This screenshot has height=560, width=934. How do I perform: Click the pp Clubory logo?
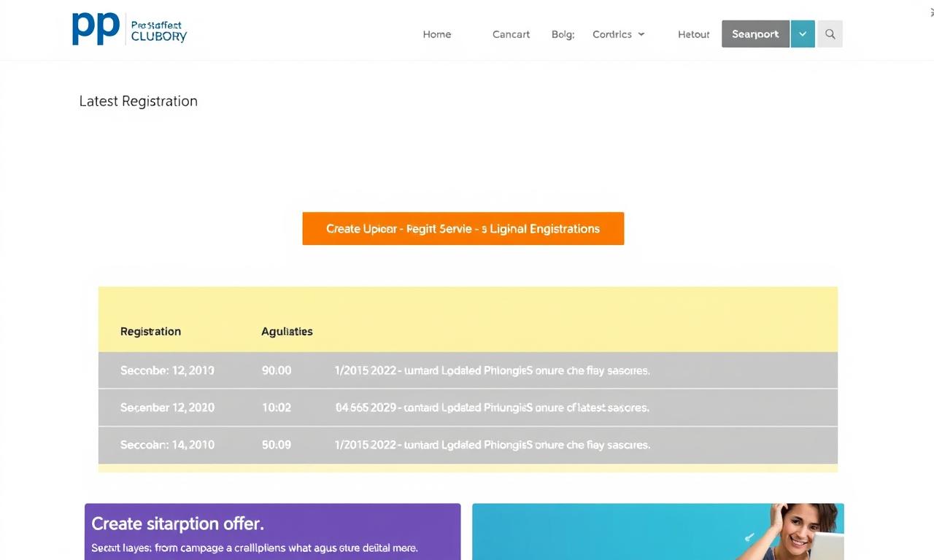129,29
